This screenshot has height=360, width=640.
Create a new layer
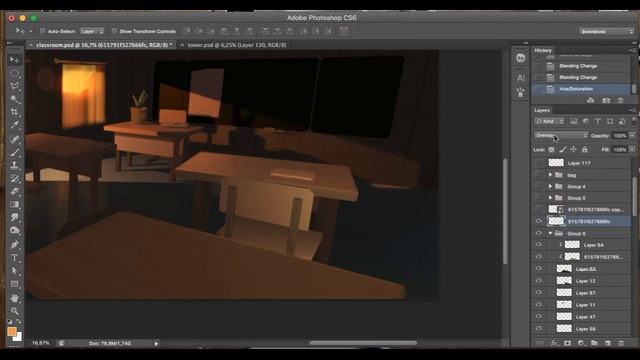click(x=607, y=343)
